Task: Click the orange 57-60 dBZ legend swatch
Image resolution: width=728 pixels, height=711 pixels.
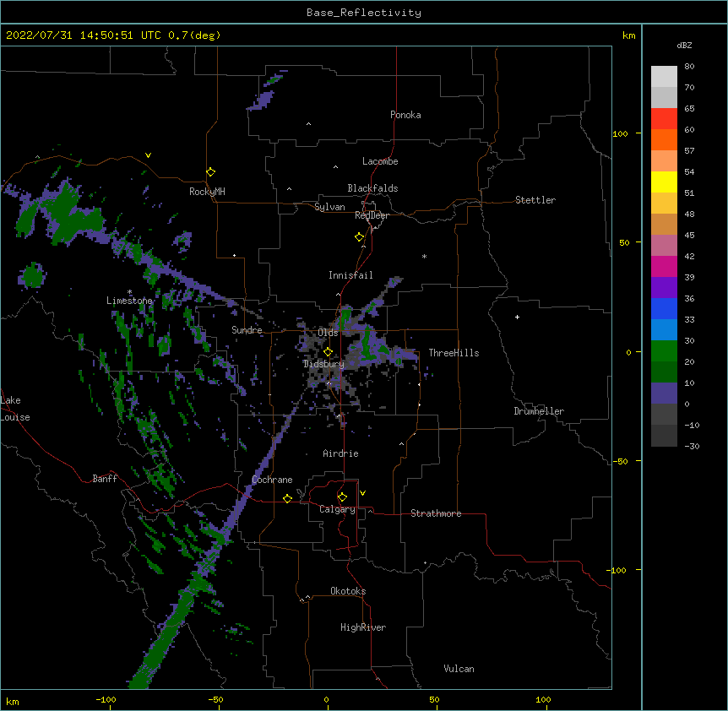Action: point(664,139)
